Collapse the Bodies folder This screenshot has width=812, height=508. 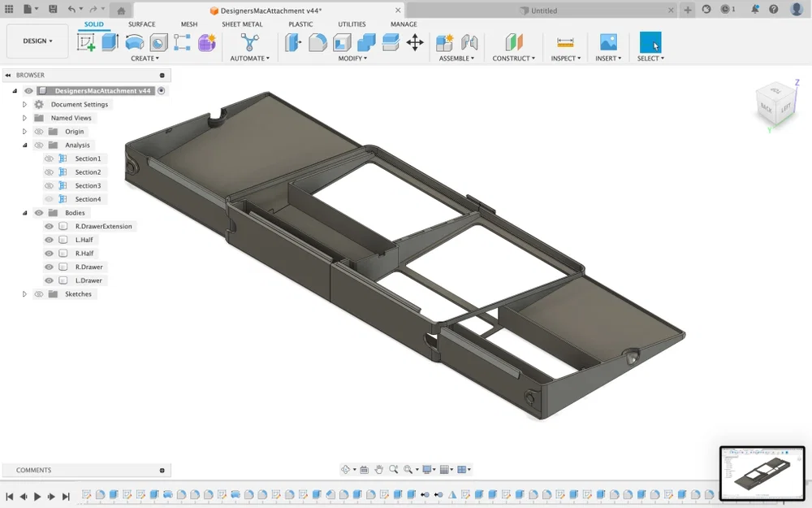(x=24, y=212)
